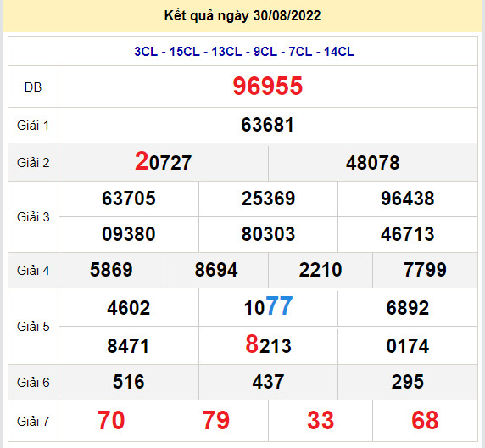The width and height of the screenshot is (485, 448).
Task: Click Giải 3 number 09380
Action: 129,234
